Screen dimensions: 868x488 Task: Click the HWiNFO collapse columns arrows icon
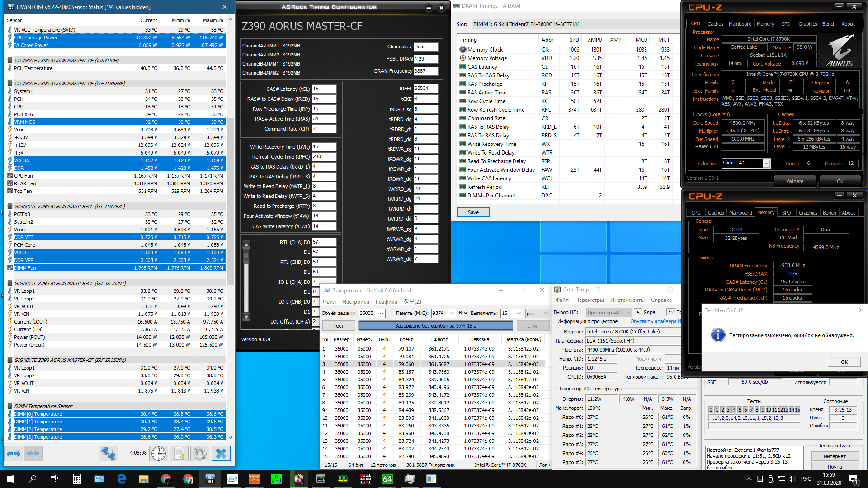pos(33,454)
